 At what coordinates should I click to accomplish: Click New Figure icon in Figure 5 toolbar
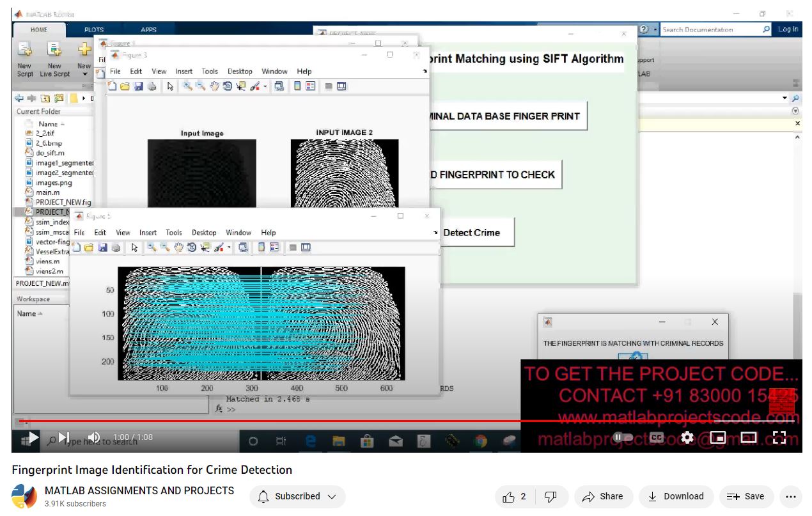coord(77,247)
